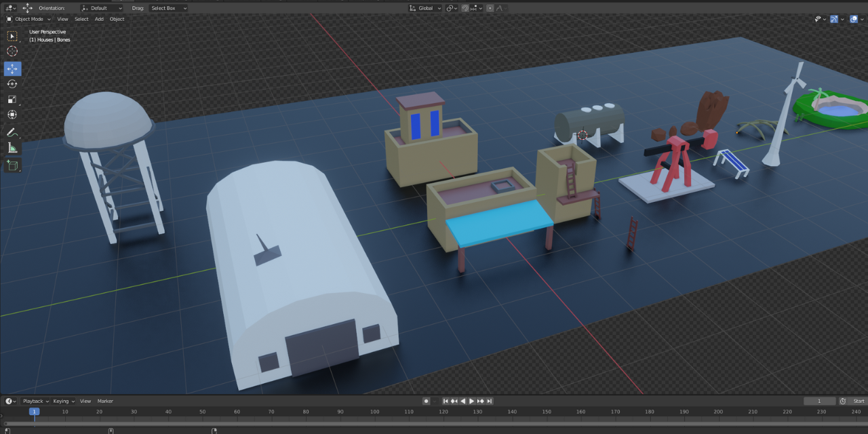Select the Move tool in the toolbar

(12, 68)
